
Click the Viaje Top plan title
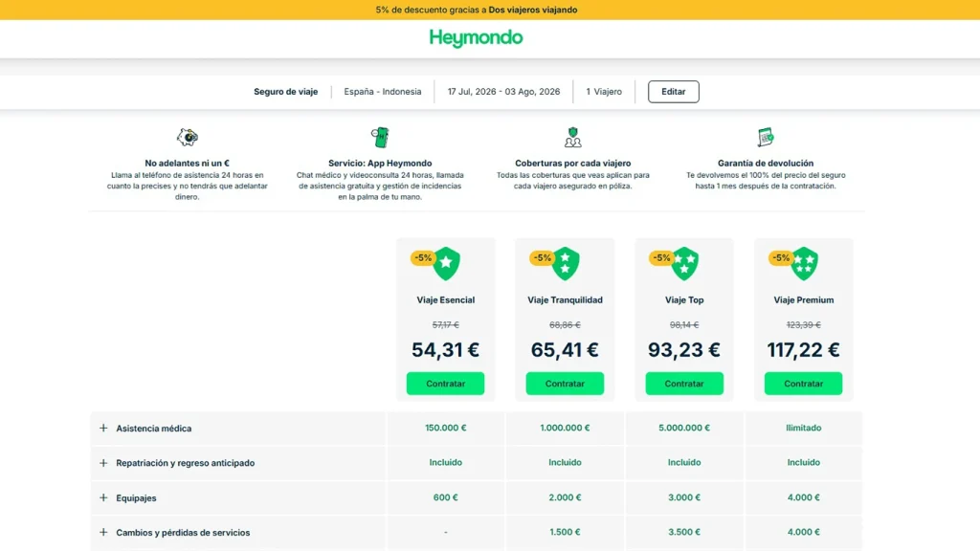(684, 299)
